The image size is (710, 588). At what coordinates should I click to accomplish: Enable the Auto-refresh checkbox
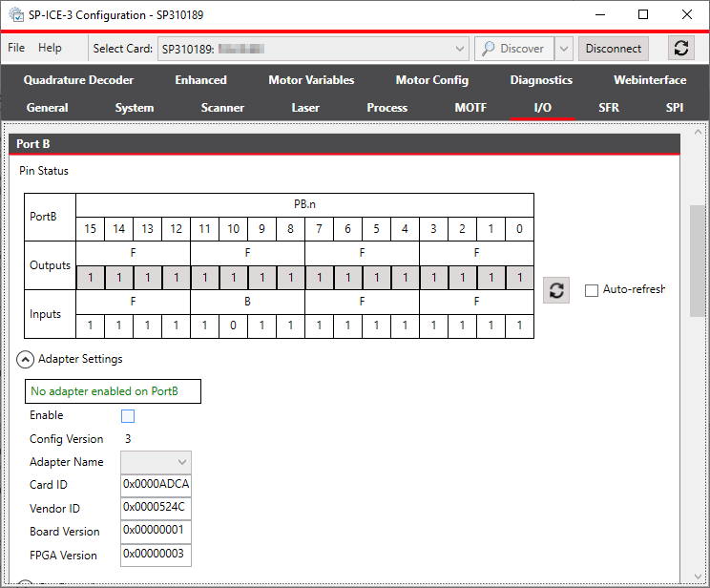592,290
